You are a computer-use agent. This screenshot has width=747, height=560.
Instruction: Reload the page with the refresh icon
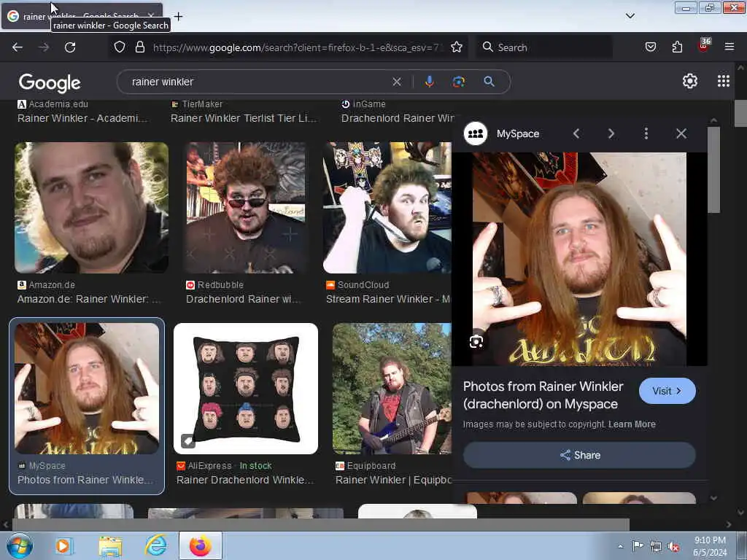pyautogui.click(x=70, y=47)
